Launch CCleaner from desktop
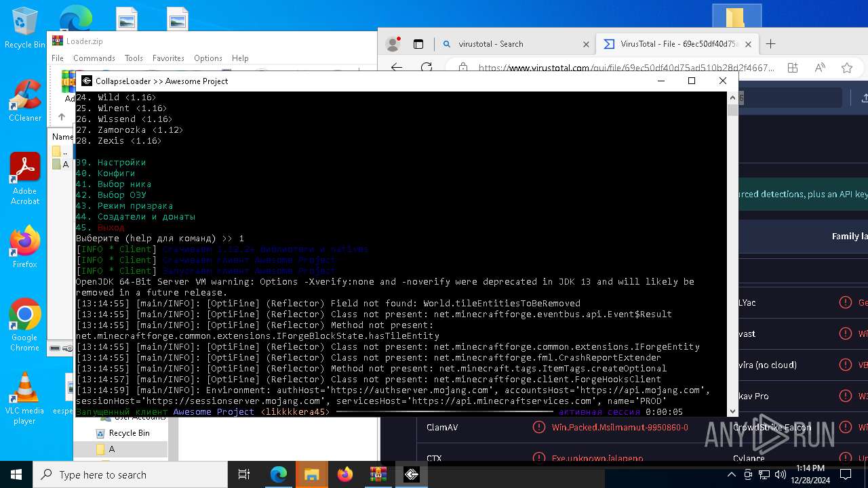Screen dimensions: 868x488 coord(24,100)
